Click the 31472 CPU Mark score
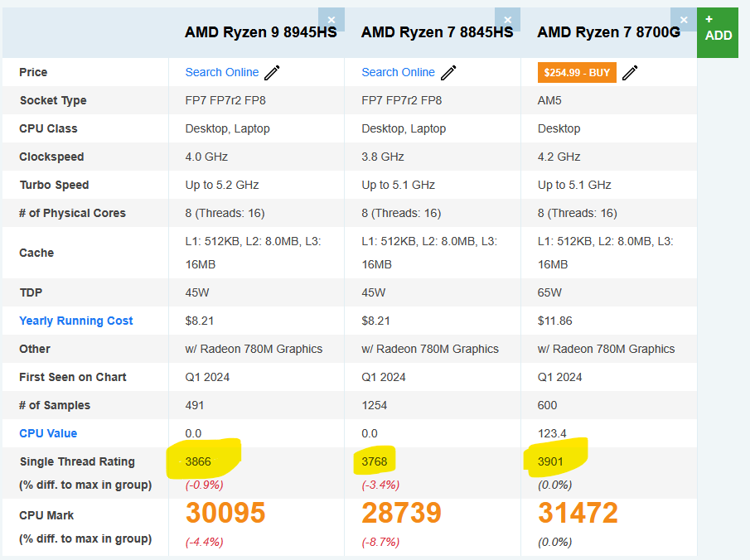Viewport: 750px width, 560px height. [x=578, y=513]
